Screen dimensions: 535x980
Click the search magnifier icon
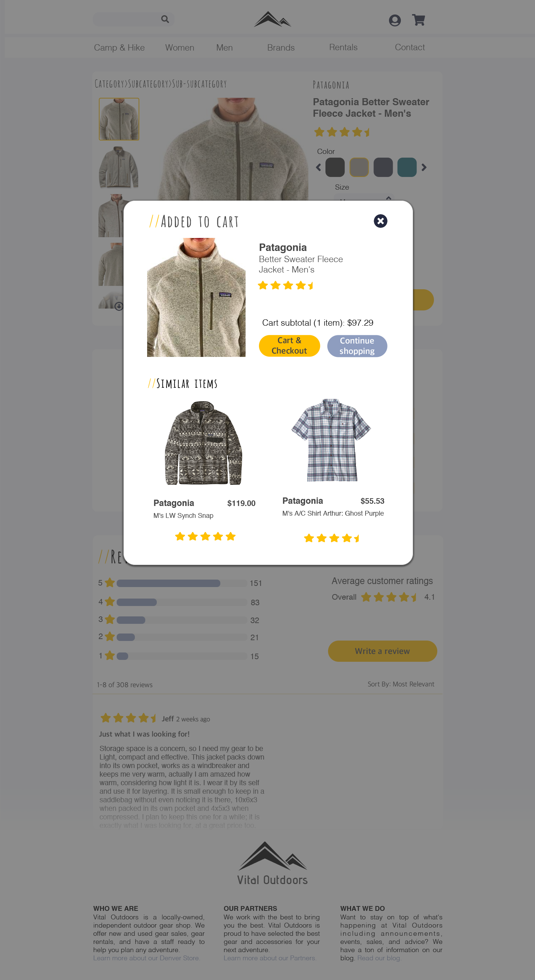click(x=165, y=19)
